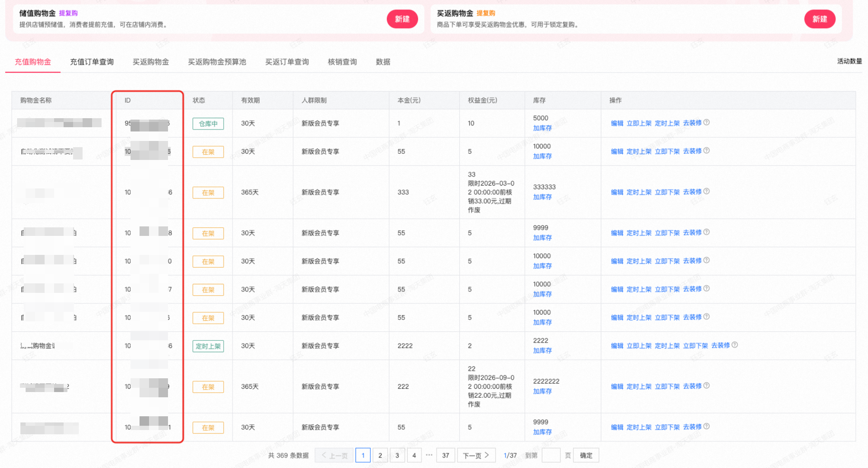
Task: Click 定时上架 in the 333333 stock row
Action: (x=639, y=192)
